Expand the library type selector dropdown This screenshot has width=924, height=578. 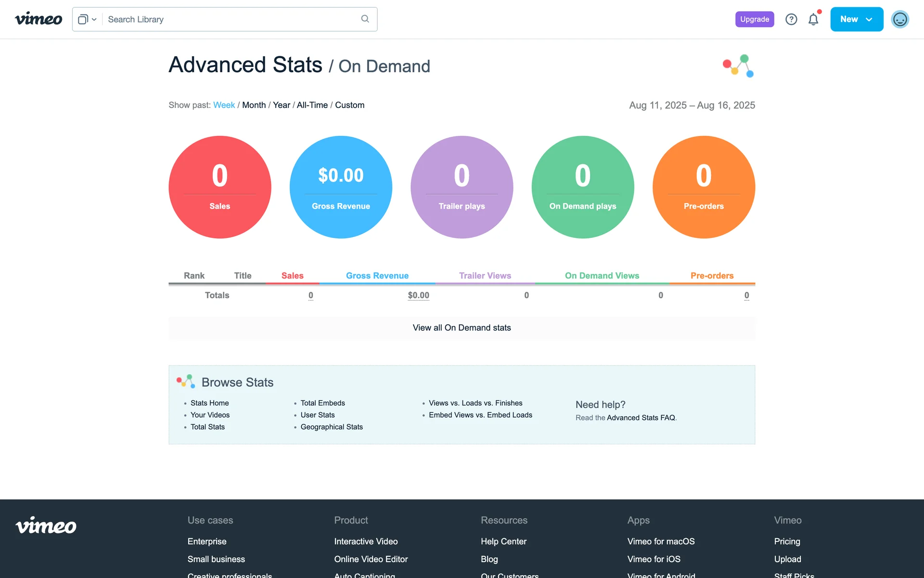pyautogui.click(x=87, y=19)
